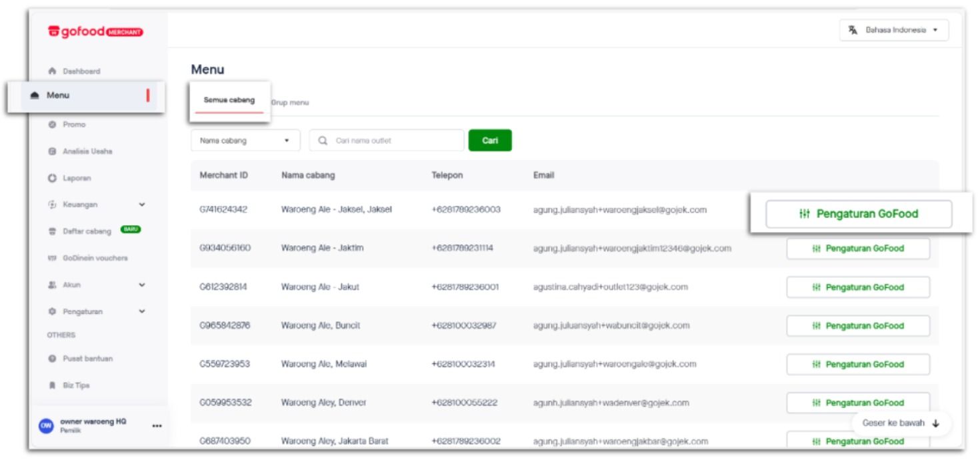The width and height of the screenshot is (980, 464).
Task: Click the Menu cloche icon in sidebar
Action: click(x=35, y=95)
